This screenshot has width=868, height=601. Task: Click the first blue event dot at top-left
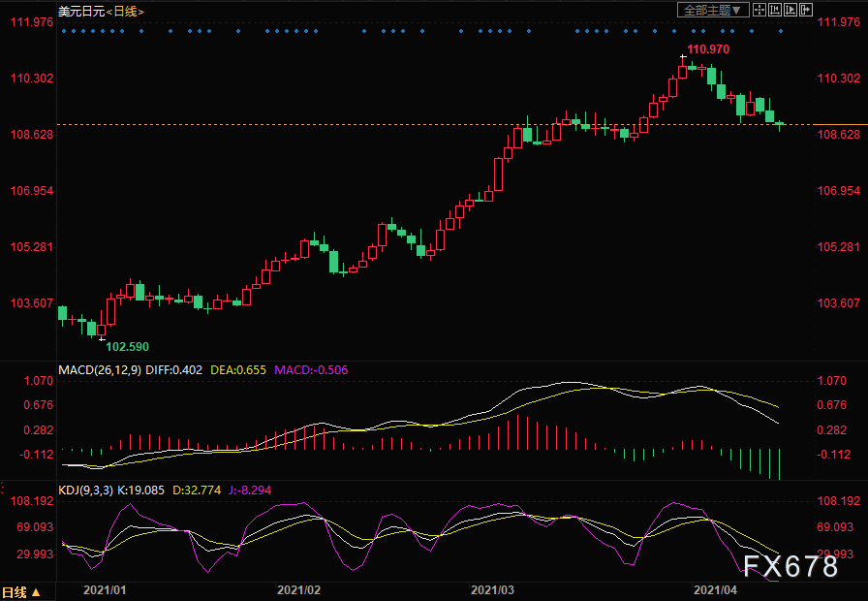[x=63, y=31]
